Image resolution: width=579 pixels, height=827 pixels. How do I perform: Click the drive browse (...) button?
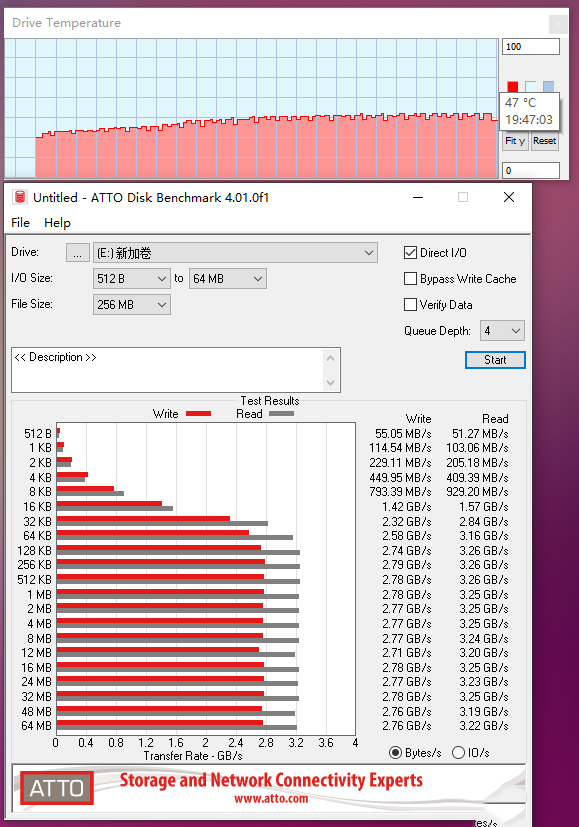[78, 253]
